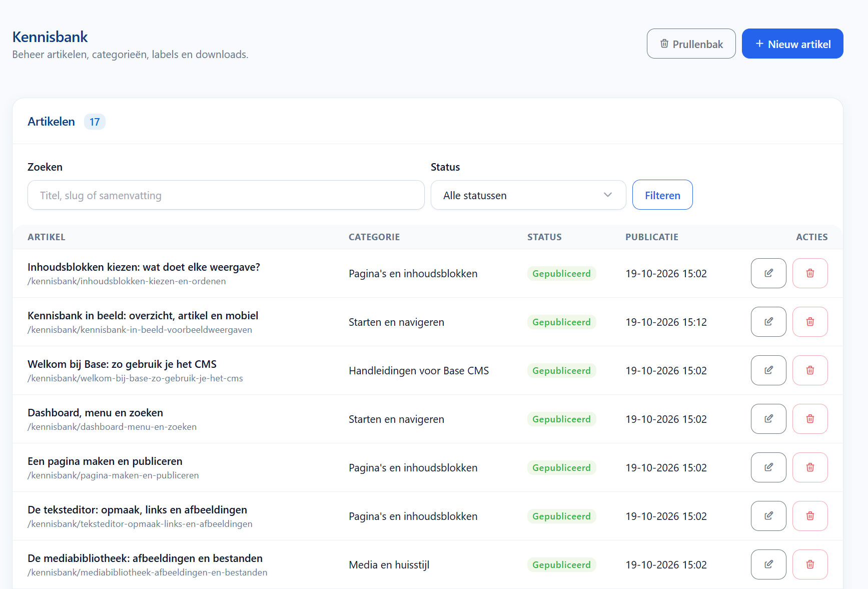Edit the Een pagina maken en publiceren article

tap(768, 467)
